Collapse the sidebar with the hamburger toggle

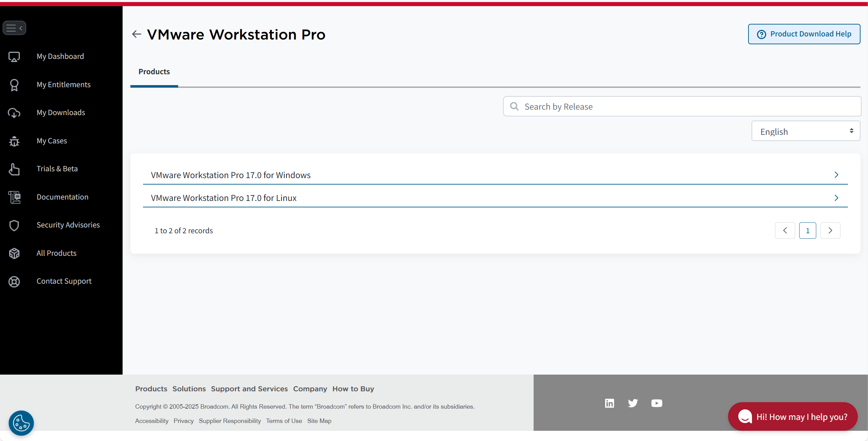pos(14,28)
